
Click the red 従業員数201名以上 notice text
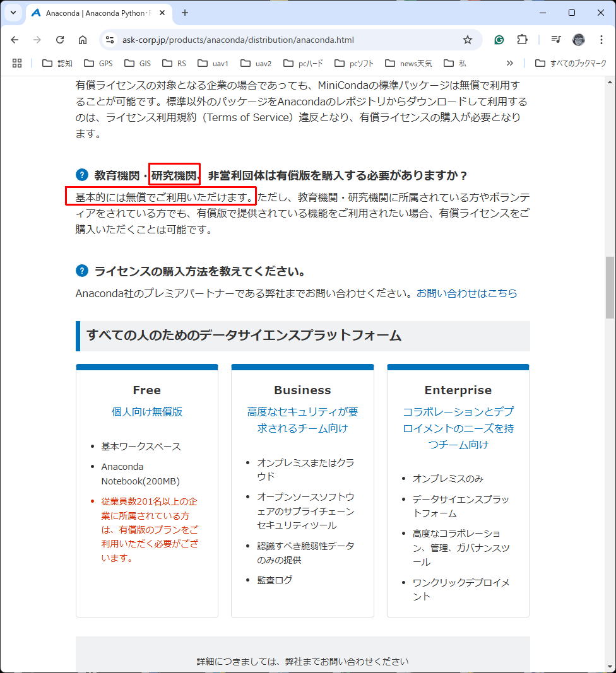150,530
